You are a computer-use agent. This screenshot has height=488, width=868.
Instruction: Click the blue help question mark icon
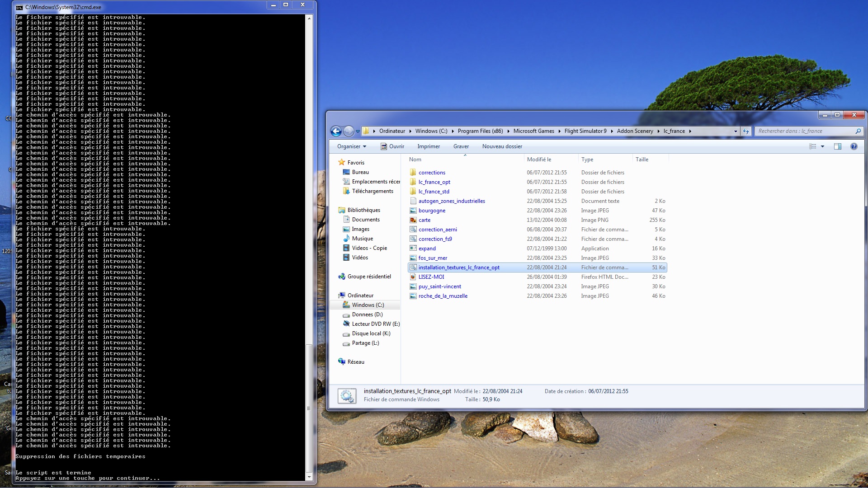point(854,146)
